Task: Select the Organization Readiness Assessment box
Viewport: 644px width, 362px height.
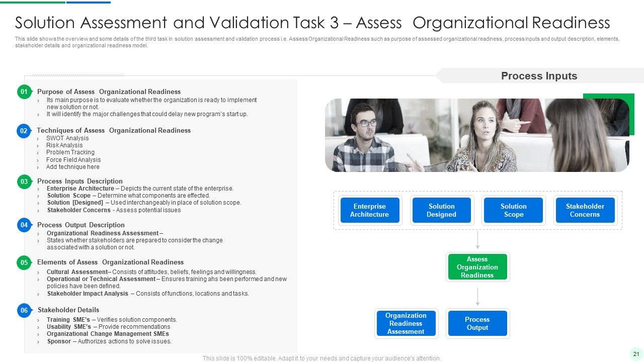Action: click(x=406, y=323)
